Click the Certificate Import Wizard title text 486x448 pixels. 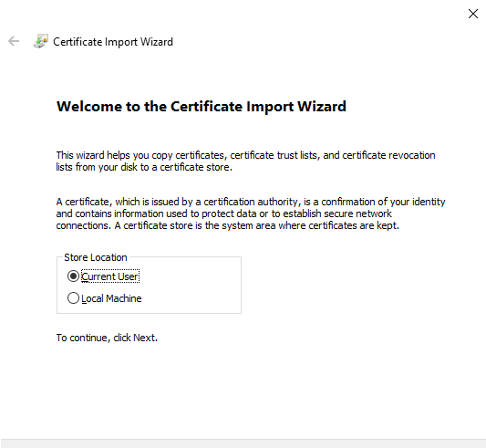[x=113, y=42]
